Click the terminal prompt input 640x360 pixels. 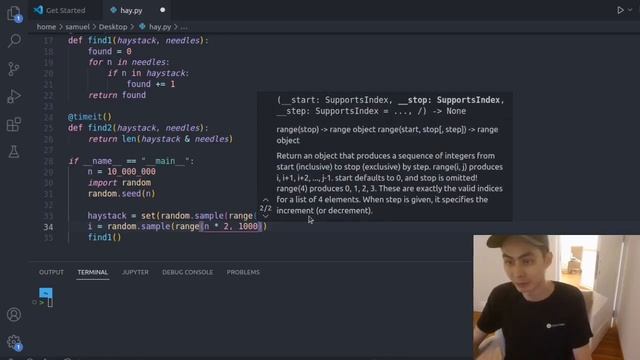click(x=50, y=303)
